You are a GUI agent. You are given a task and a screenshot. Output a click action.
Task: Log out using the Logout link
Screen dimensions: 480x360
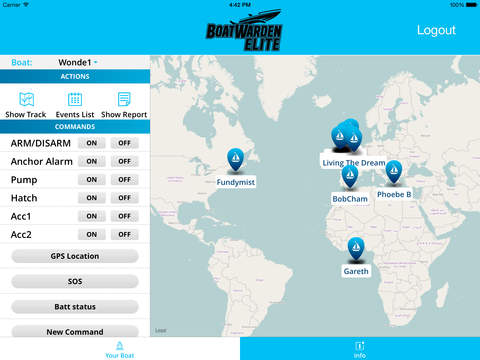tap(436, 30)
